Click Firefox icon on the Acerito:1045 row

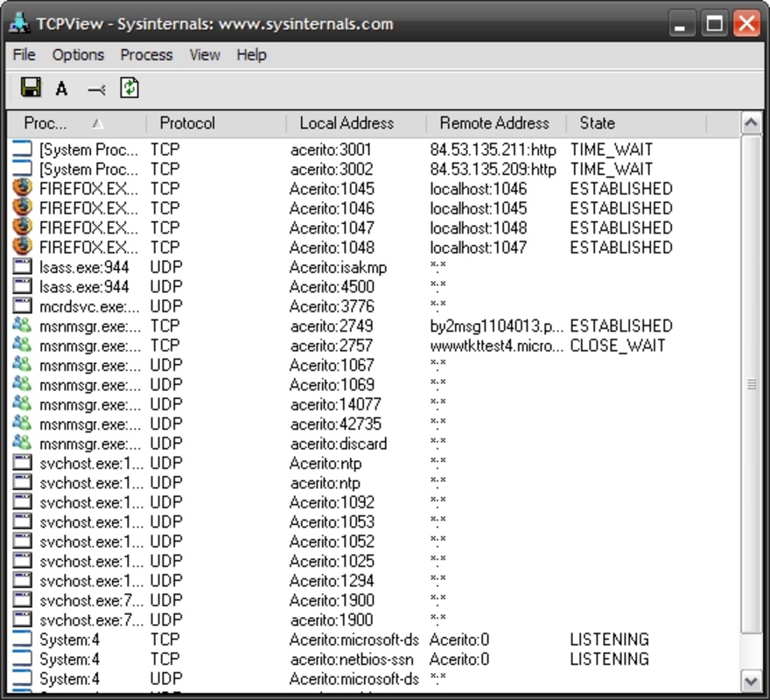(x=23, y=189)
